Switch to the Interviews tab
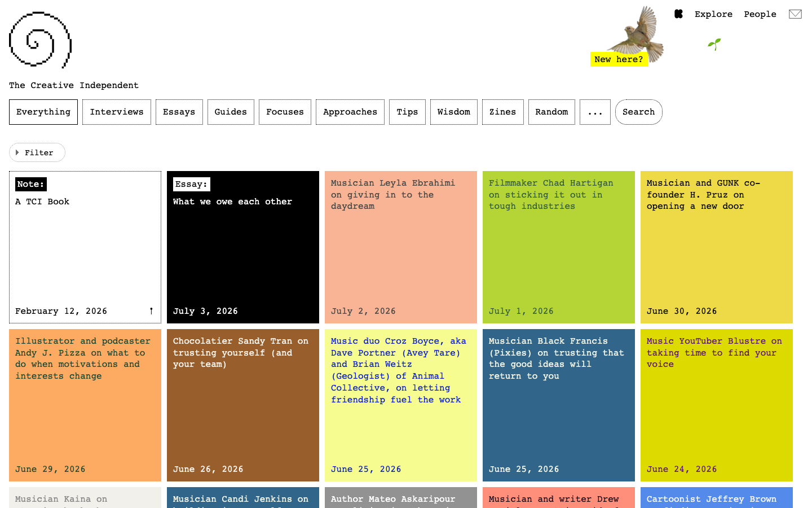Screen dimensions: 812x508 tap(117, 112)
